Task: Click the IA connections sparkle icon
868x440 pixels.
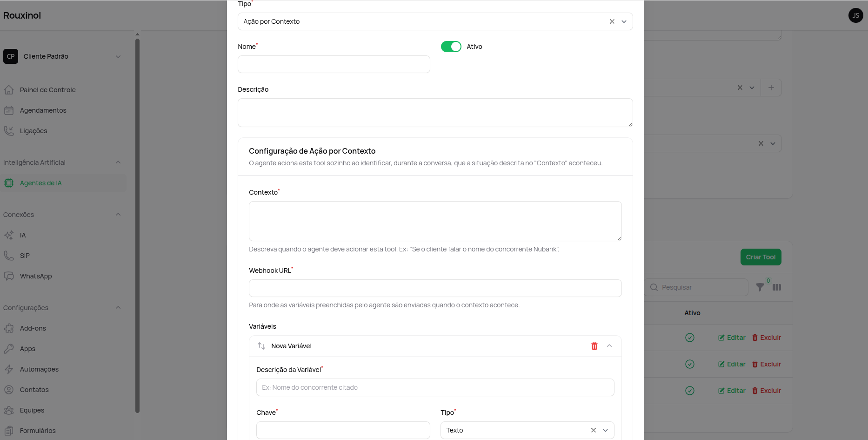Action: pyautogui.click(x=9, y=235)
